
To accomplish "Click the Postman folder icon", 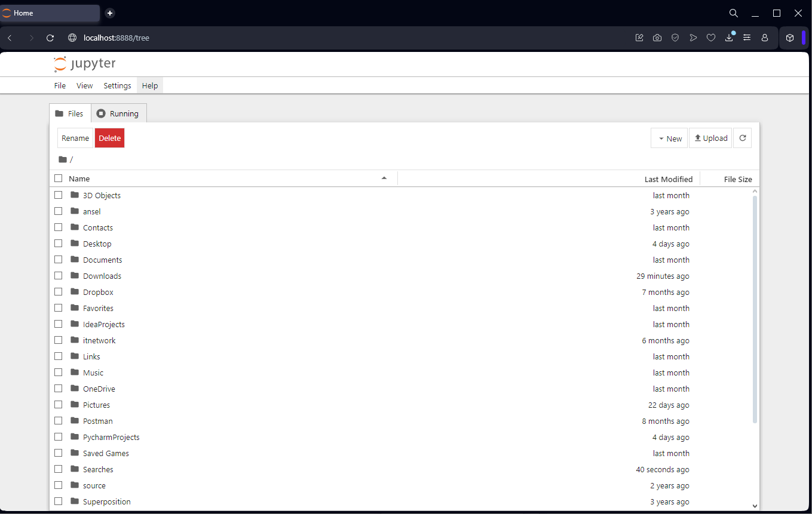I will 75,420.
